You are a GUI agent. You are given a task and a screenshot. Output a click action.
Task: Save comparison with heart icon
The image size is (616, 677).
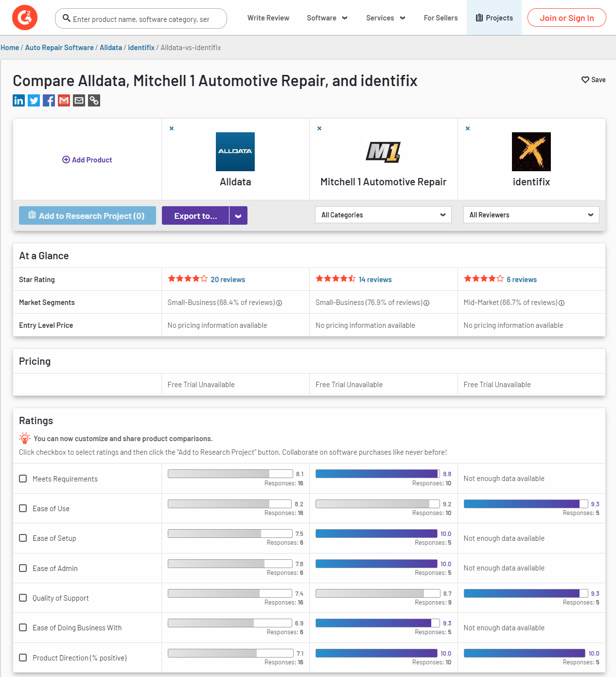coord(585,80)
